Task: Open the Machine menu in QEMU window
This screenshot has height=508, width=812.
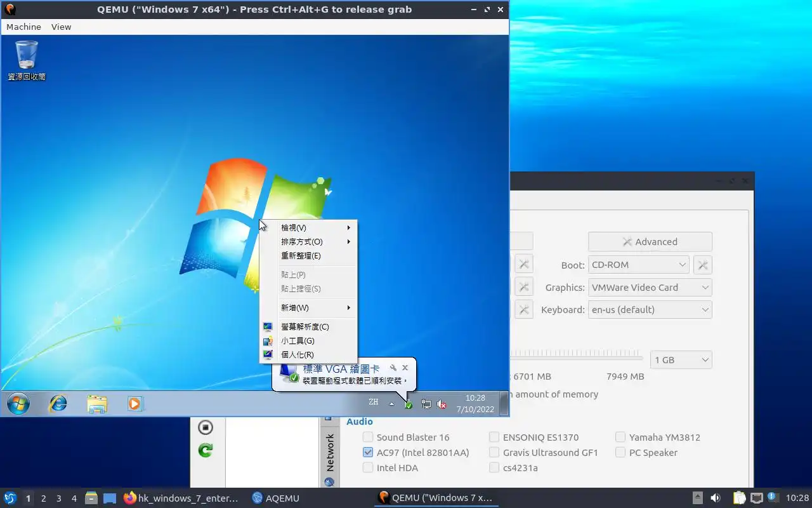Action: click(23, 27)
